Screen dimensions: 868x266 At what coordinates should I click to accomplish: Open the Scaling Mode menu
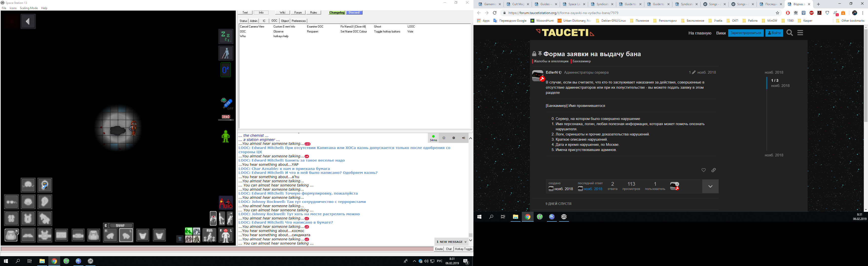[29, 8]
